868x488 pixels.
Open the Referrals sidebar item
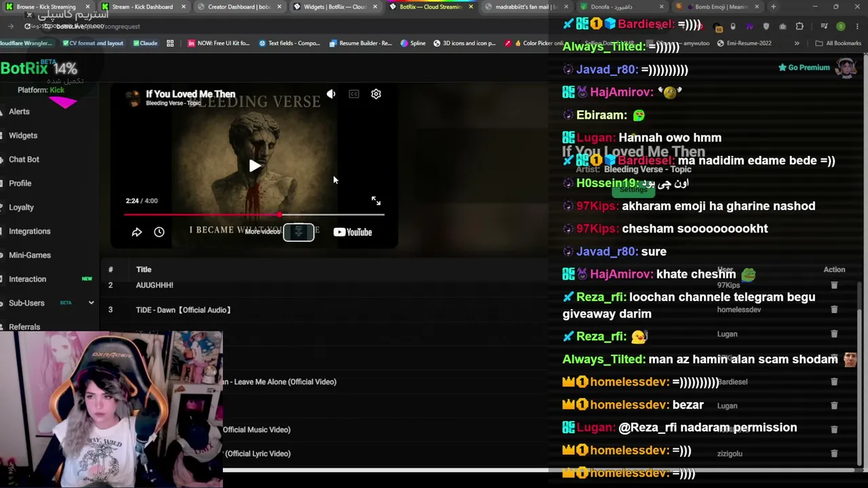[24, 327]
